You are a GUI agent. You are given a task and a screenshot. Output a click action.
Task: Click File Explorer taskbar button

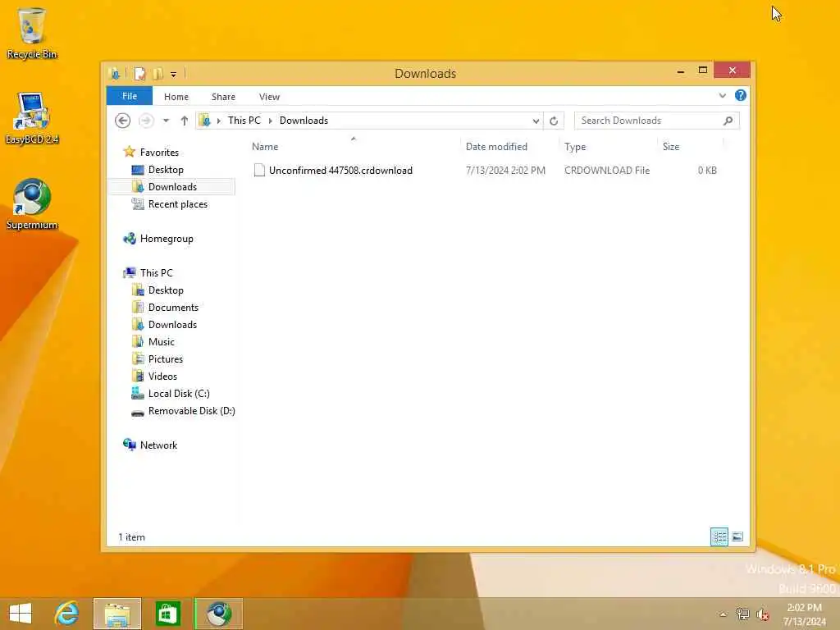[x=117, y=614]
